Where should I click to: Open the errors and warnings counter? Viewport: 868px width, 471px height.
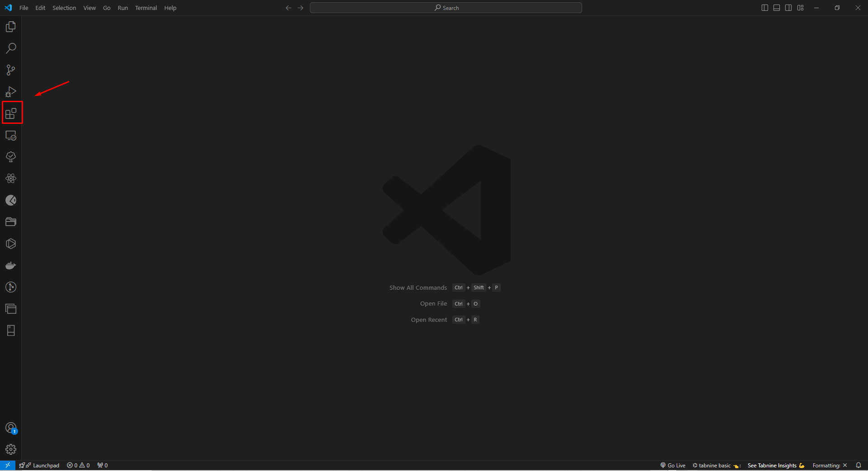78,465
